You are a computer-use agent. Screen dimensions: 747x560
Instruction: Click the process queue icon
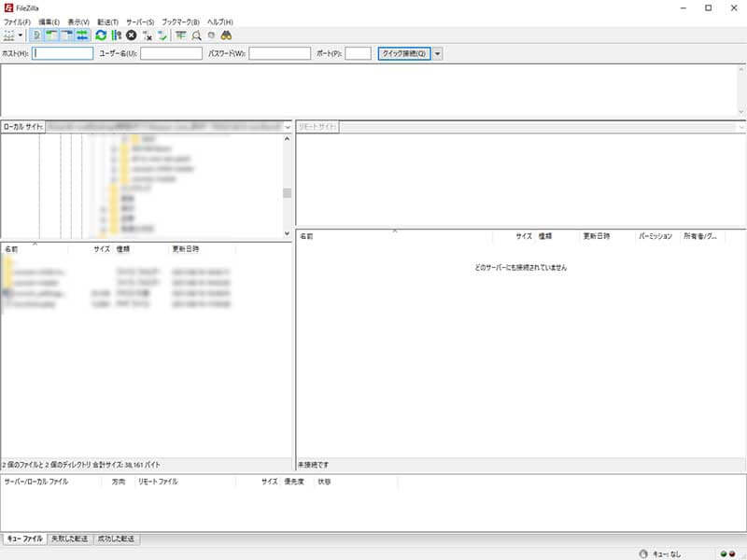tap(117, 35)
